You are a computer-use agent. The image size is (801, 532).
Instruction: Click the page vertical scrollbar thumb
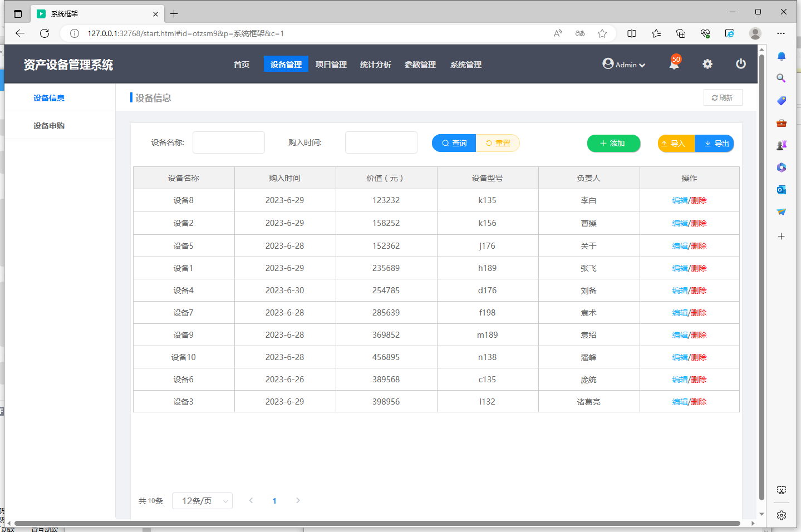click(x=761, y=277)
